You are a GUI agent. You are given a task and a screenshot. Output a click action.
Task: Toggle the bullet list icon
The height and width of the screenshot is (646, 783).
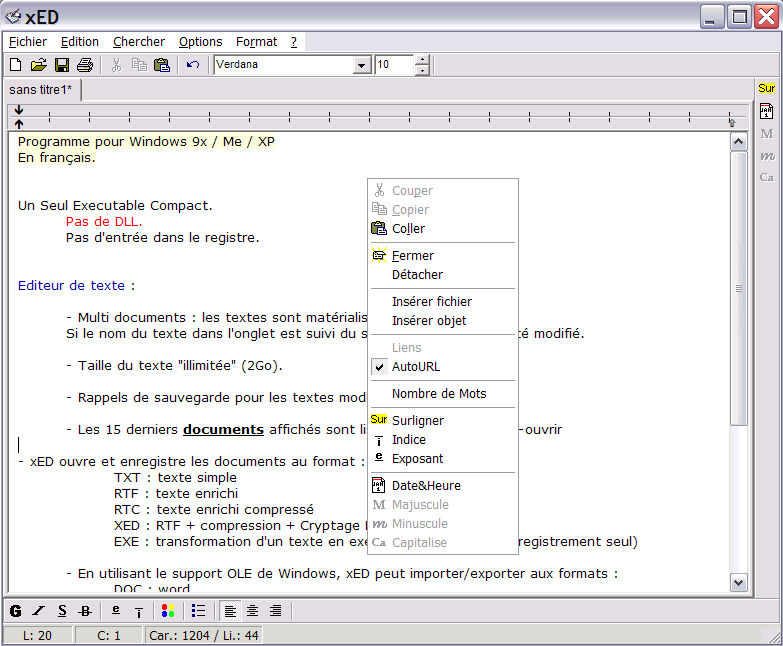(198, 611)
